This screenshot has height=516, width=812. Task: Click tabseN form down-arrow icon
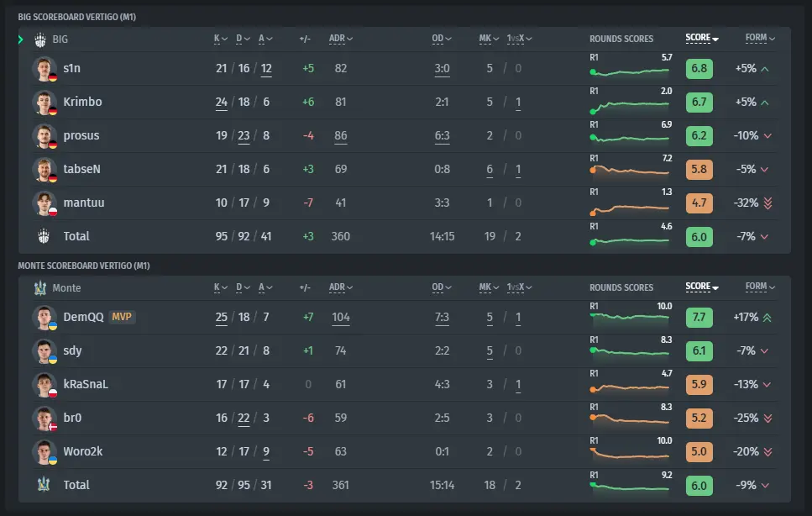(x=764, y=170)
